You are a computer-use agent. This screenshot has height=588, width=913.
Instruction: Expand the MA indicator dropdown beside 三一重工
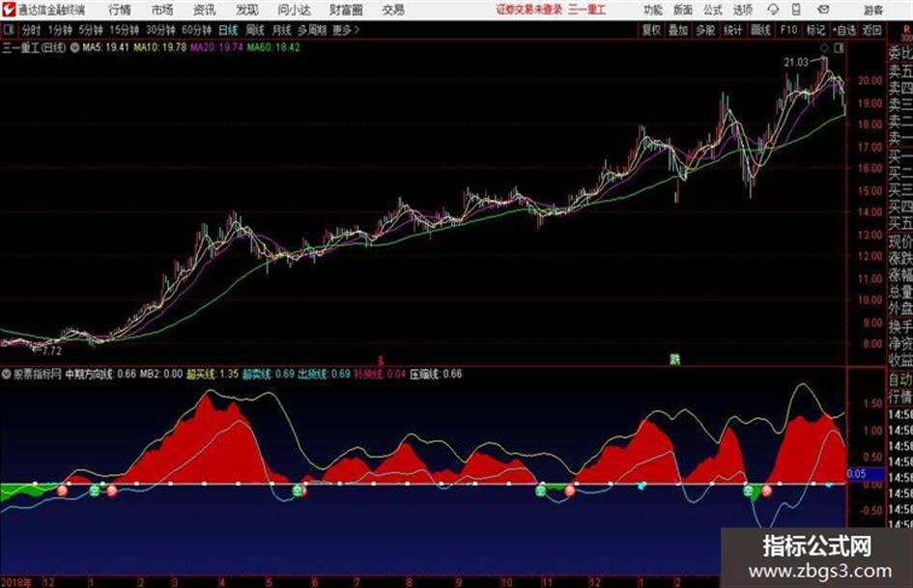[74, 47]
